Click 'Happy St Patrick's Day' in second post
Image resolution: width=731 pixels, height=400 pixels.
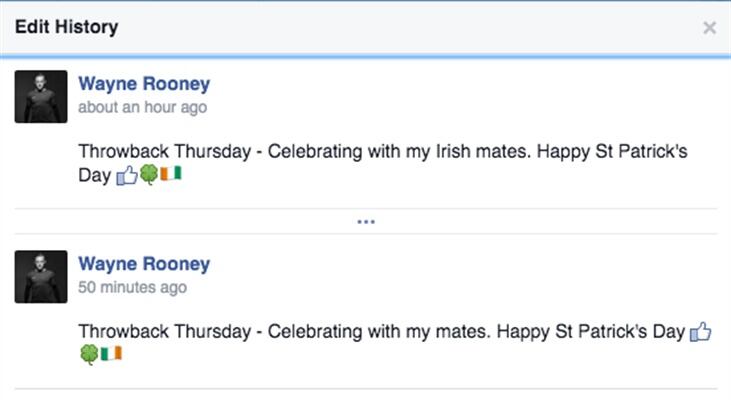[x=591, y=332]
